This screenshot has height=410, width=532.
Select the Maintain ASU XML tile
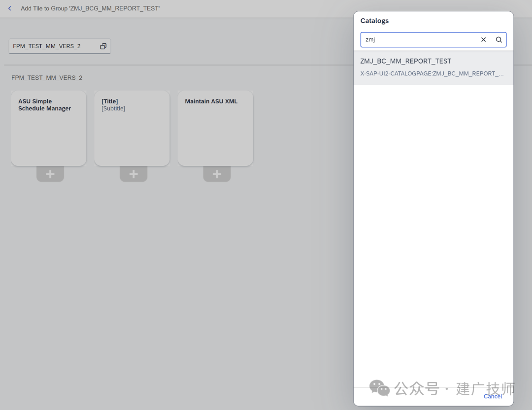click(215, 128)
